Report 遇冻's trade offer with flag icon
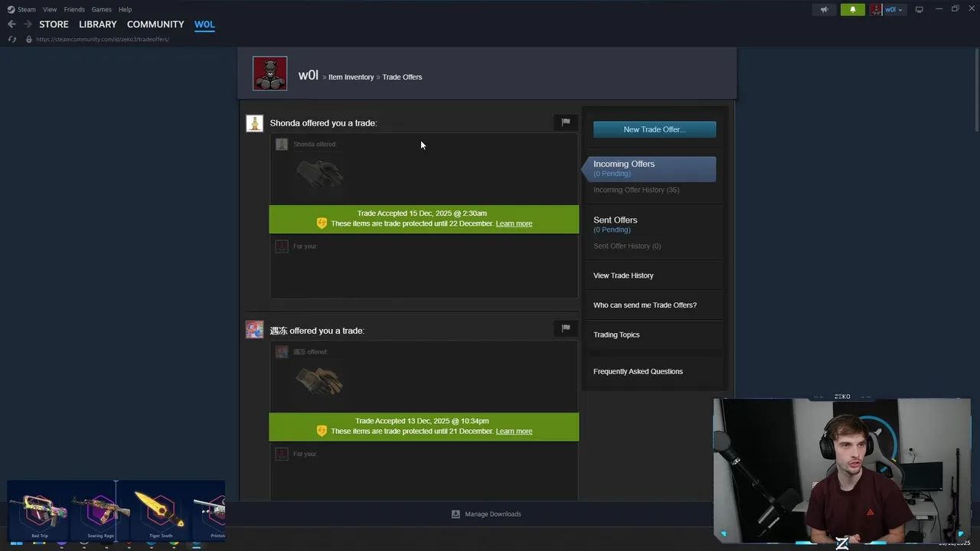The width and height of the screenshot is (980, 551). point(566,328)
